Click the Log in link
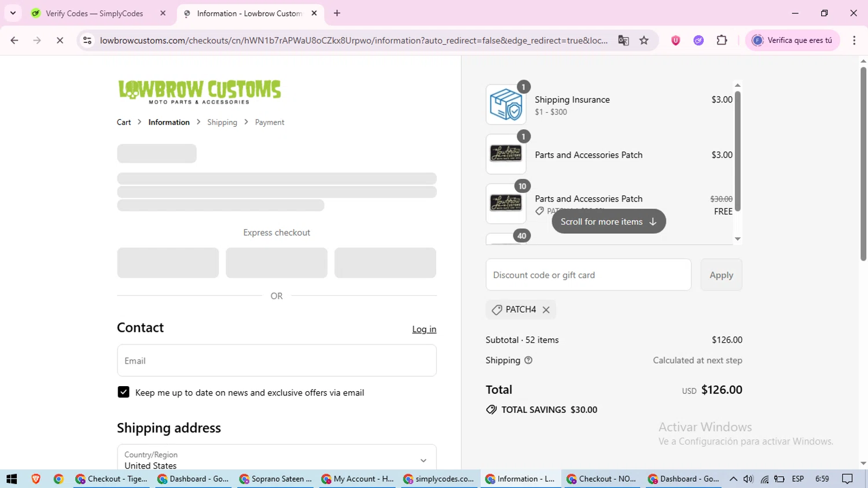Screen dimensions: 868x488 pyautogui.click(x=424, y=329)
